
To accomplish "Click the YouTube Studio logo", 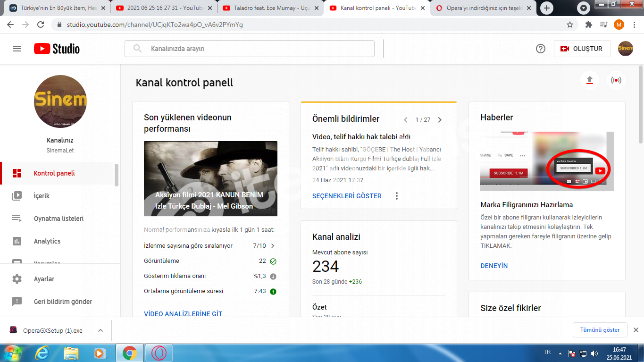I will coord(57,49).
